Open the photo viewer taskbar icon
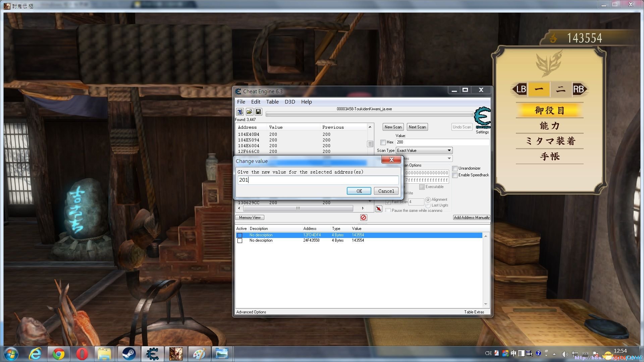 pos(222,354)
